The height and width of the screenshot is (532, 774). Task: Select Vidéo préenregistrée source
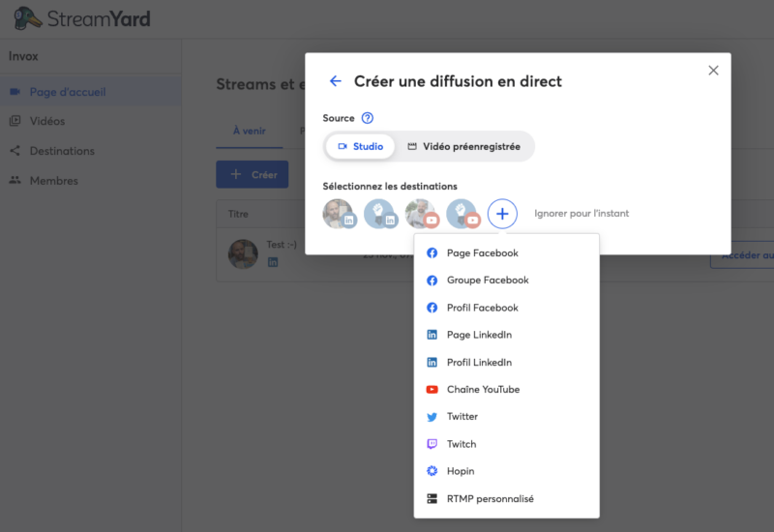(463, 147)
